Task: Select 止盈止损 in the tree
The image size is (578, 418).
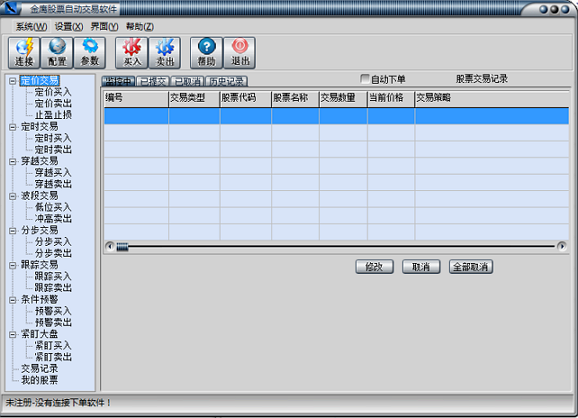Action: point(53,115)
